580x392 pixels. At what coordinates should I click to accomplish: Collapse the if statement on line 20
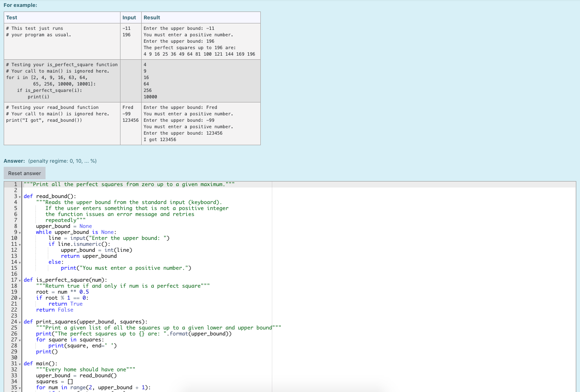[x=21, y=298]
